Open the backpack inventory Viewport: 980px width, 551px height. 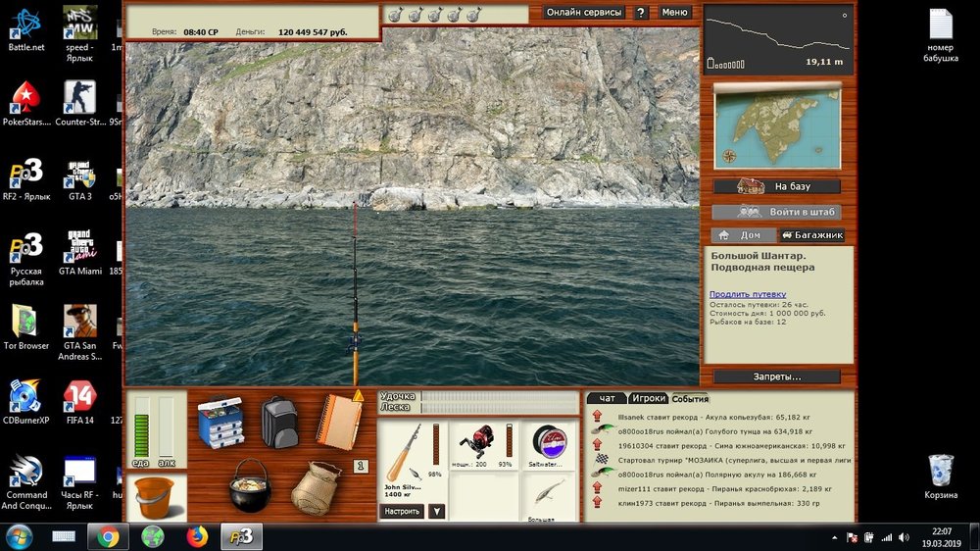point(280,423)
